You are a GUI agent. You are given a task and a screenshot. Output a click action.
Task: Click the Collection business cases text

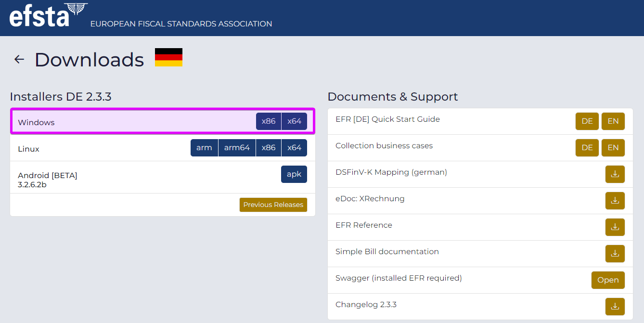tap(384, 145)
